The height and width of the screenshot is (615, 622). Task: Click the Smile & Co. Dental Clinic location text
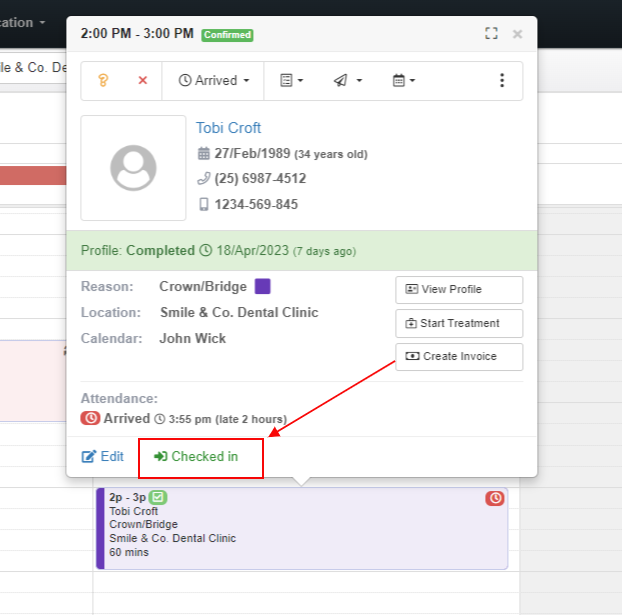click(239, 313)
